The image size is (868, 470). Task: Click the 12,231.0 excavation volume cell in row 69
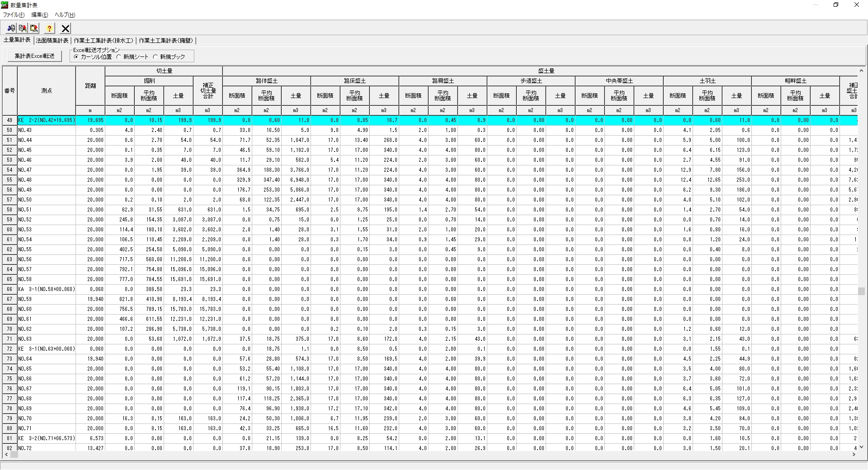click(x=179, y=319)
